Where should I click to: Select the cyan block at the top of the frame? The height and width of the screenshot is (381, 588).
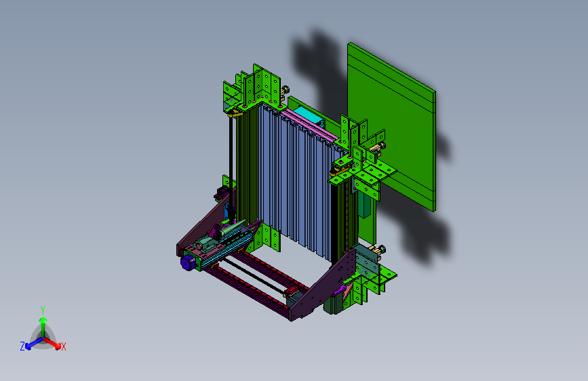pyautogui.click(x=309, y=115)
